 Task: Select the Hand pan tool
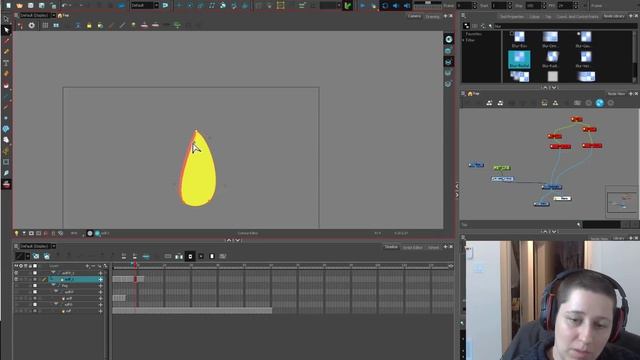click(6, 140)
